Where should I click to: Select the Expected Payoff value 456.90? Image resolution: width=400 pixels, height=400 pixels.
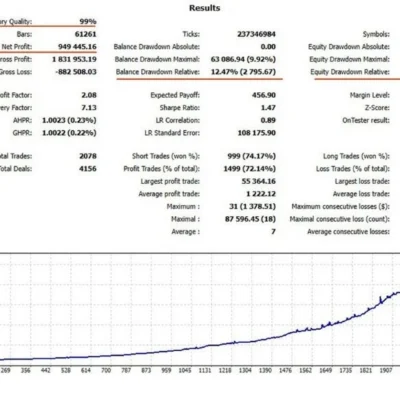pyautogui.click(x=264, y=95)
